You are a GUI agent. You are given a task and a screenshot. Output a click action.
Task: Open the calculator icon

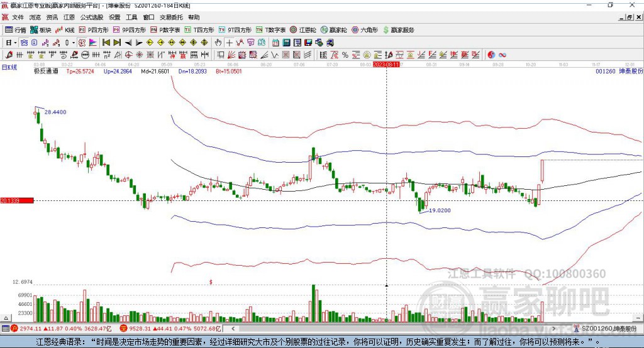(286, 43)
